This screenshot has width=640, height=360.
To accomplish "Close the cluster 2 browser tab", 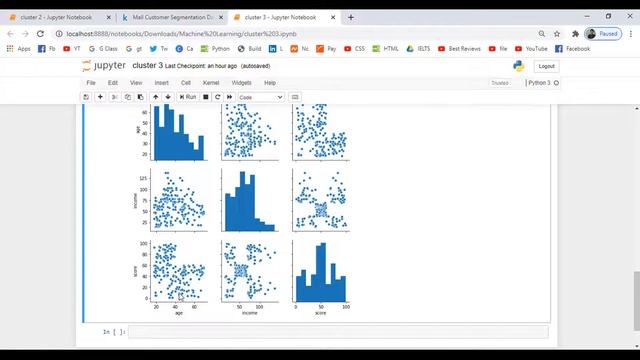I will click(x=109, y=18).
